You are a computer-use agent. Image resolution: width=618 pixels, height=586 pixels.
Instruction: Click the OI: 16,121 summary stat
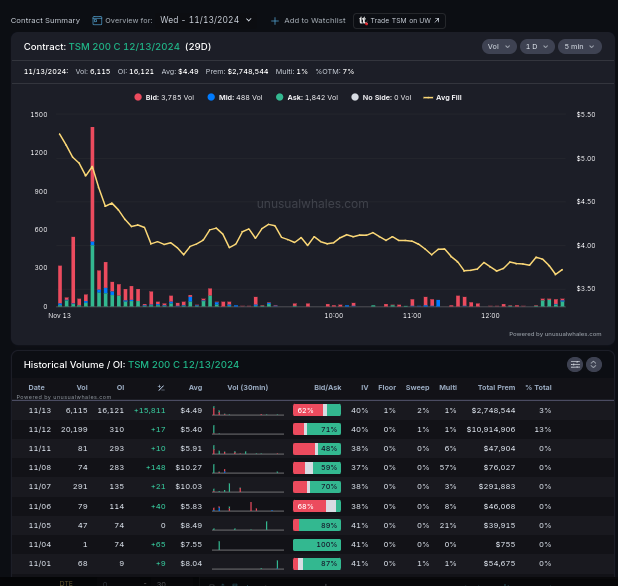(136, 71)
